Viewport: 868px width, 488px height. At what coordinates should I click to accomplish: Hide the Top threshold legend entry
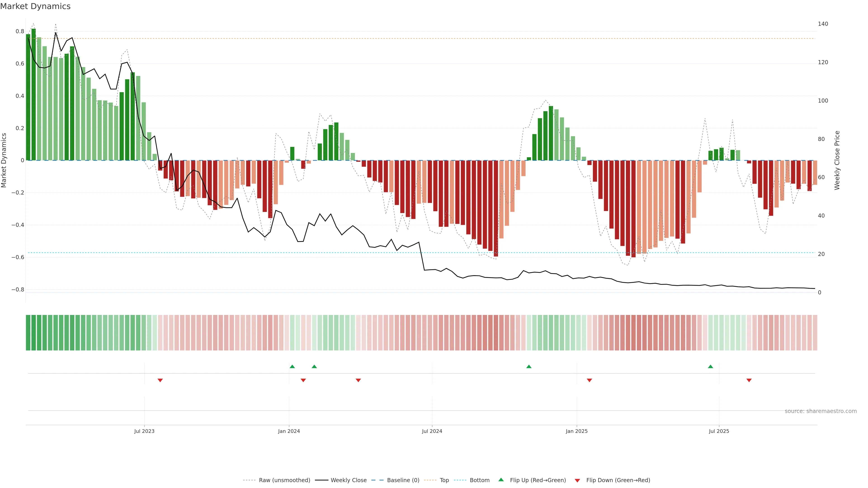[444, 480]
